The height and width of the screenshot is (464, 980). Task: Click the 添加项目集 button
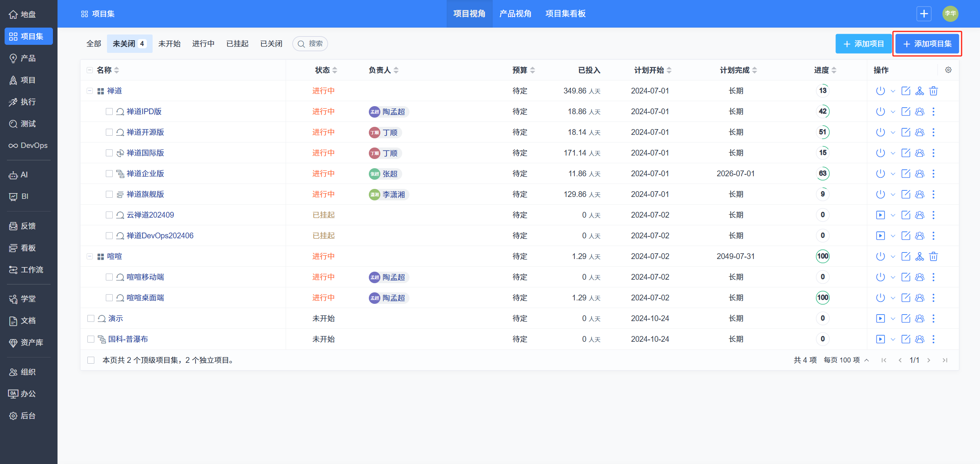coord(927,44)
